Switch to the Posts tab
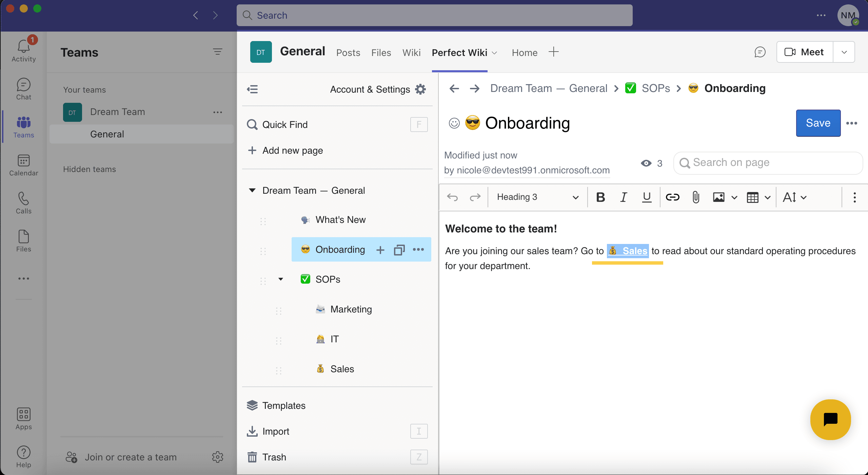 point(348,53)
